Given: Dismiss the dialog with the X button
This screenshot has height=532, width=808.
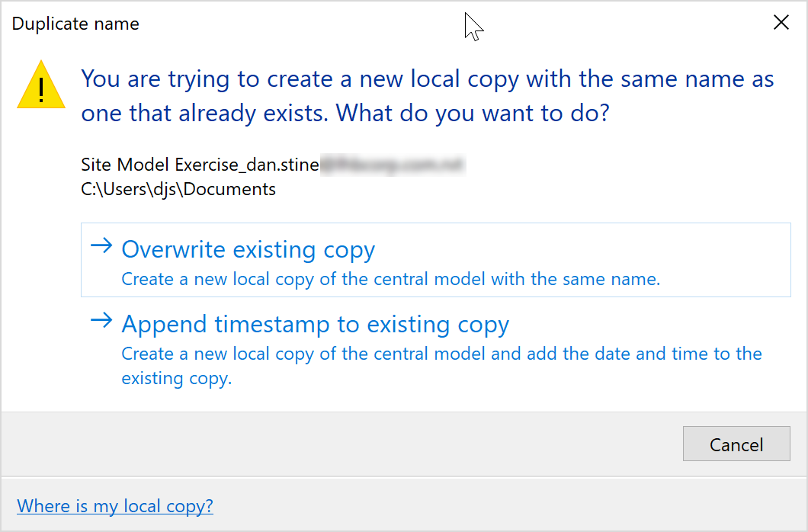Looking at the screenshot, I should pyautogui.click(x=781, y=22).
